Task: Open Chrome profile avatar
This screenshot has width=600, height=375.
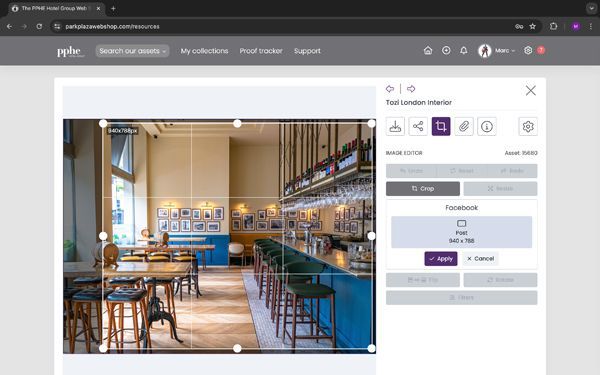Action: (x=576, y=26)
